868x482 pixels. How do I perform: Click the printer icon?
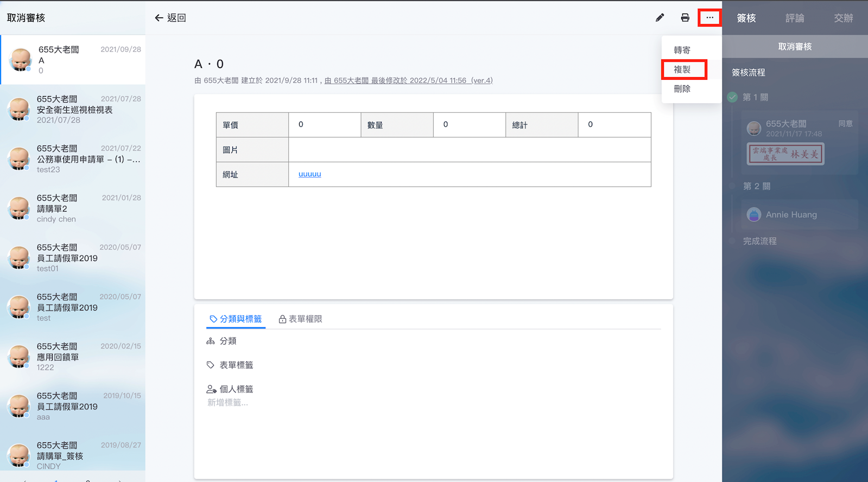click(x=685, y=18)
